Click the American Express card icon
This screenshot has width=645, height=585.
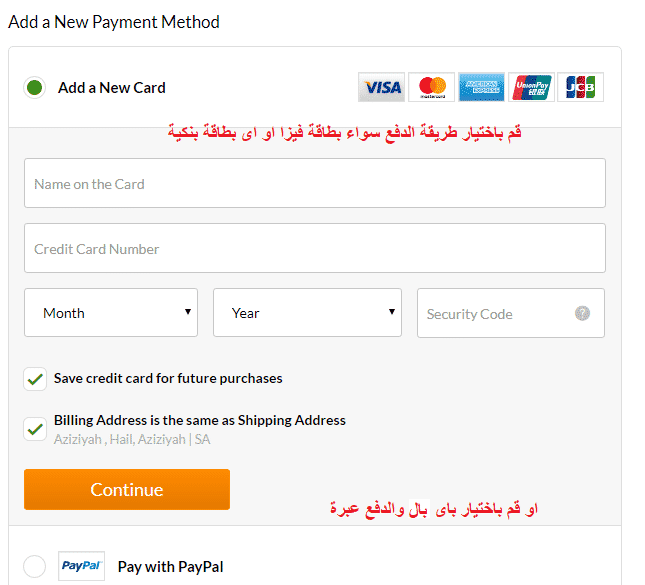(x=481, y=87)
